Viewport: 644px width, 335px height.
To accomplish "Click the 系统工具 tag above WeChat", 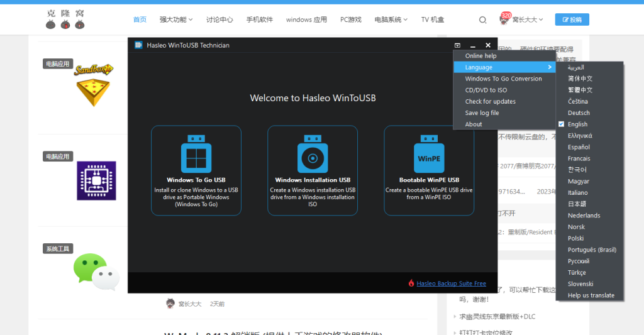I will 57,248.
